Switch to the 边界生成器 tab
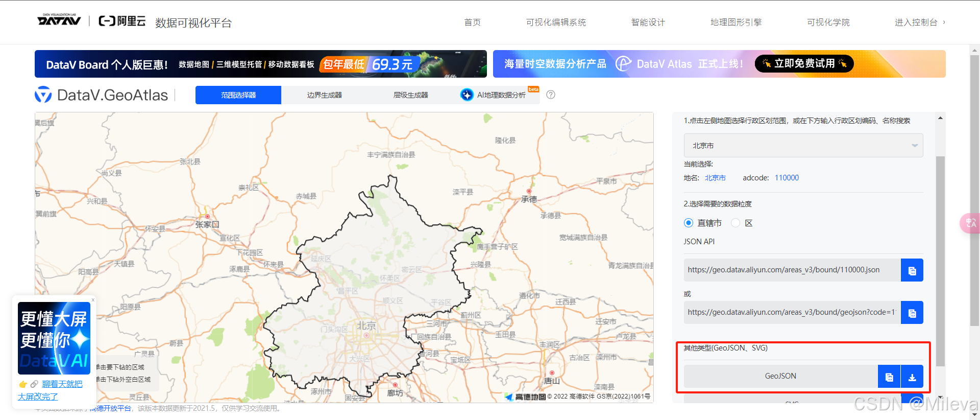Image resolution: width=980 pixels, height=420 pixels. (x=325, y=95)
